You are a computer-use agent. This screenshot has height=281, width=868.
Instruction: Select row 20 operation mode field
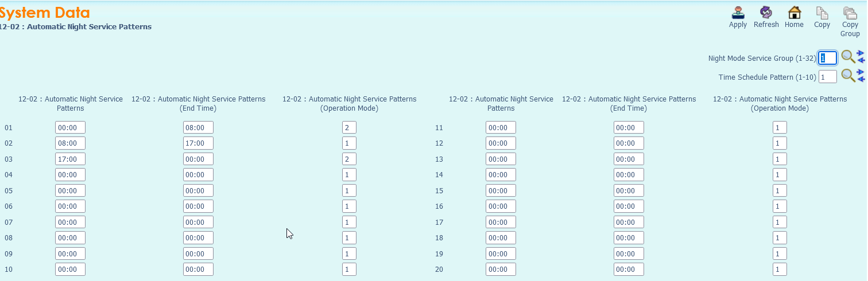(x=780, y=269)
